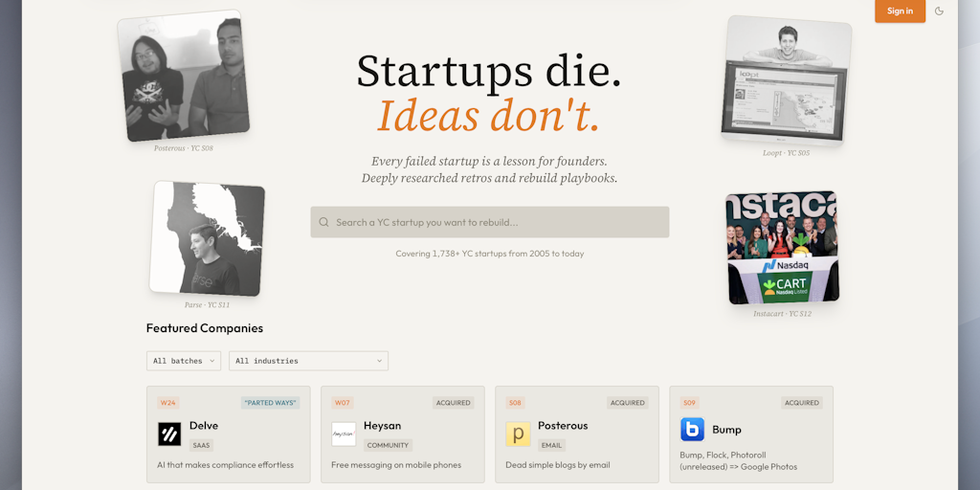
Task: Select the SAAS tag on Delve card
Action: tap(201, 445)
